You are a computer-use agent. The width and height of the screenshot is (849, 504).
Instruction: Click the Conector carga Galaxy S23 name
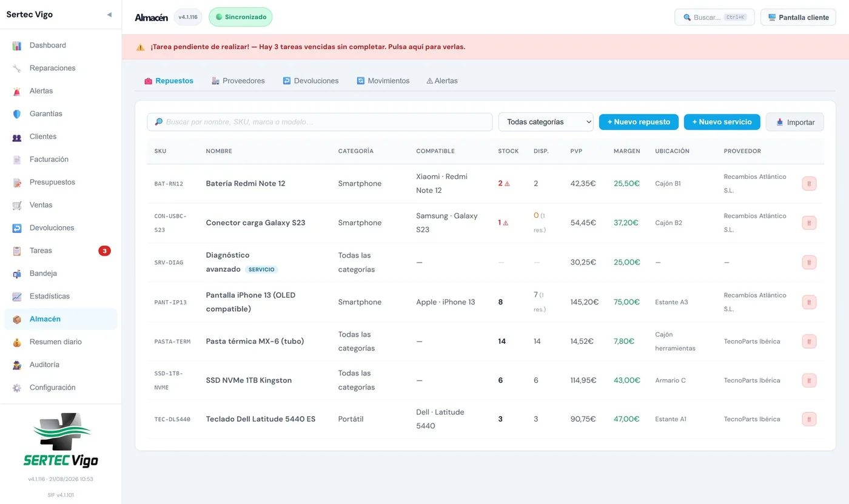(256, 223)
